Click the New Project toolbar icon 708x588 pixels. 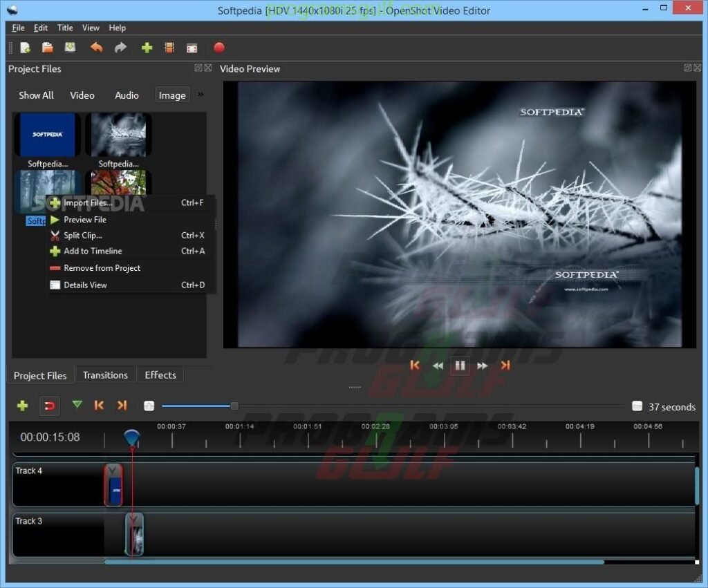click(26, 48)
